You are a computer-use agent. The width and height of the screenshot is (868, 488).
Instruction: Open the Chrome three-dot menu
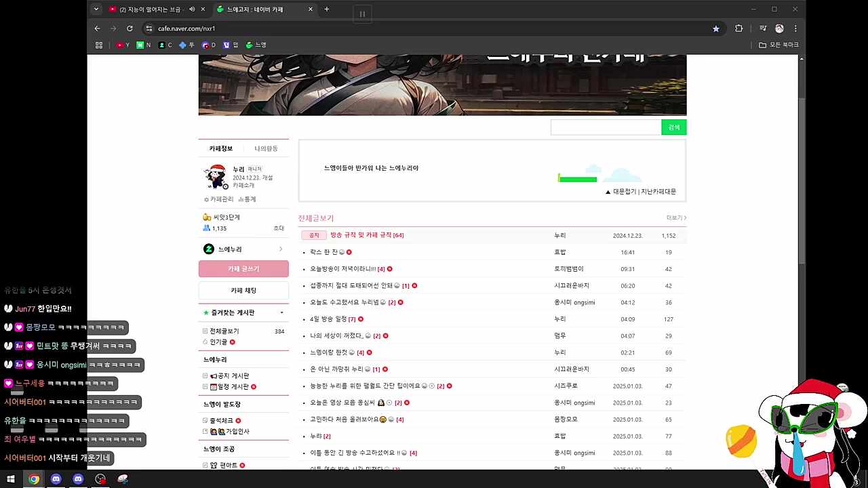[x=795, y=28]
